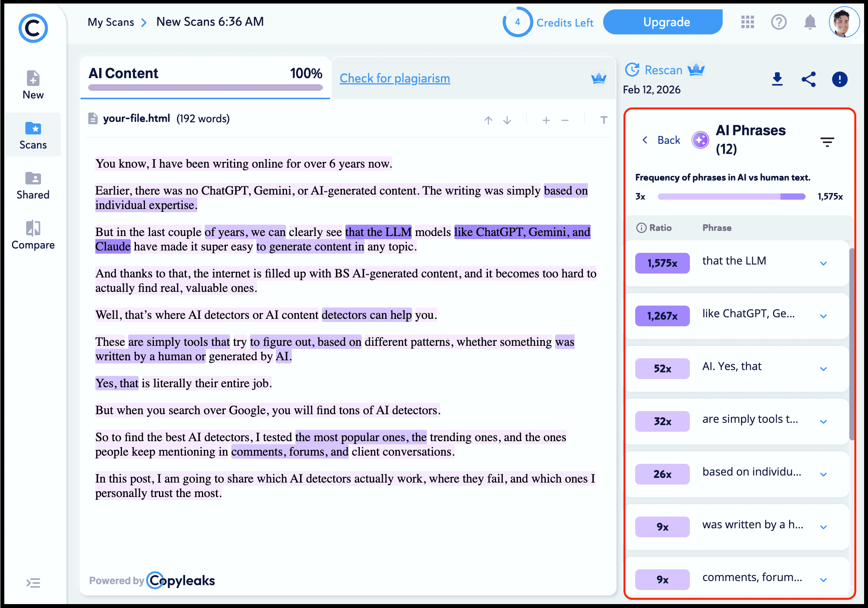Open the help question mark icon
The width and height of the screenshot is (868, 608).
[x=779, y=22]
